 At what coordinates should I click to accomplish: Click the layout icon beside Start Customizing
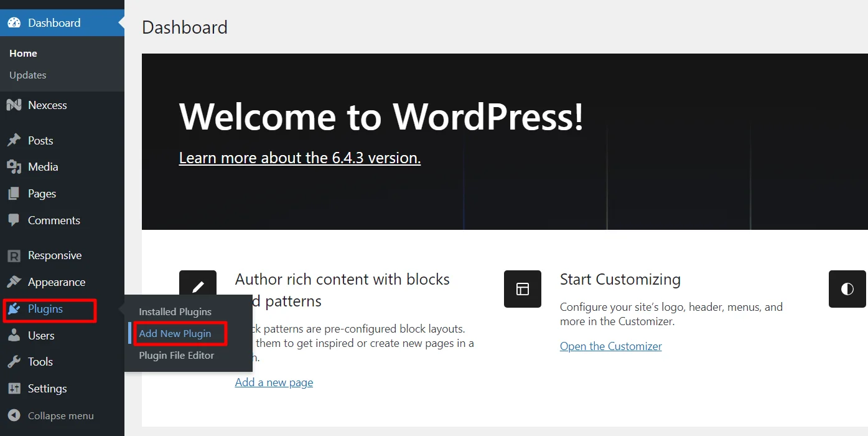coord(523,289)
